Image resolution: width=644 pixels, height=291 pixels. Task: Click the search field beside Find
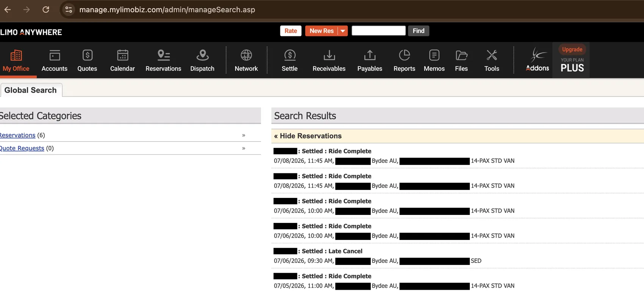click(x=378, y=31)
